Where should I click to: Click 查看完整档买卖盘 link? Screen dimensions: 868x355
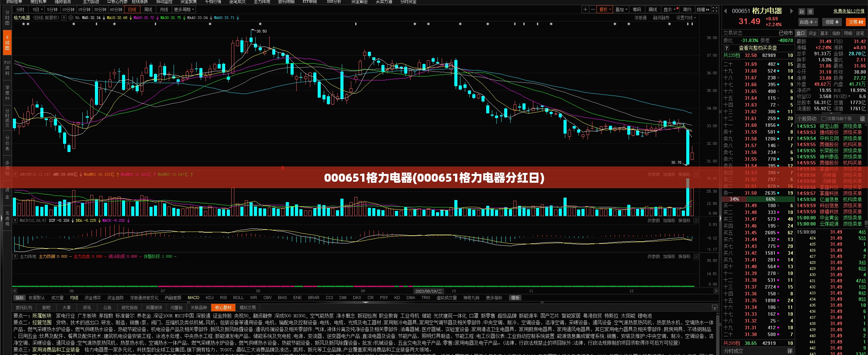758,48
